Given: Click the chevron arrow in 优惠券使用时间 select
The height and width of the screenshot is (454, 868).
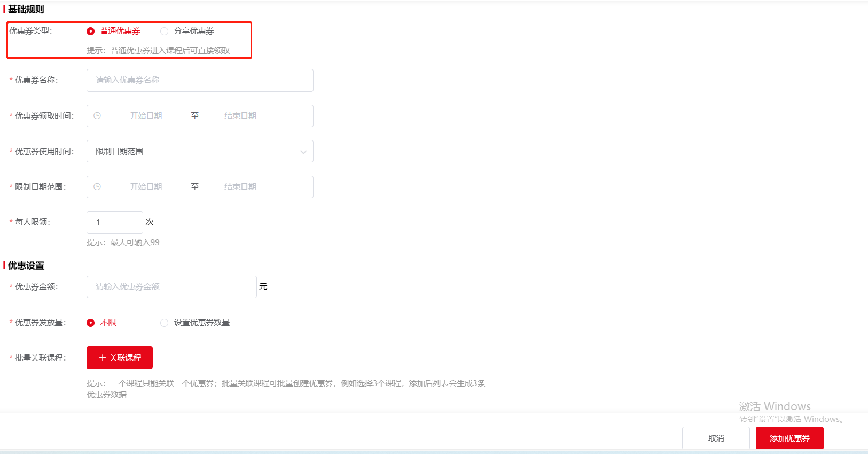Looking at the screenshot, I should coord(303,152).
